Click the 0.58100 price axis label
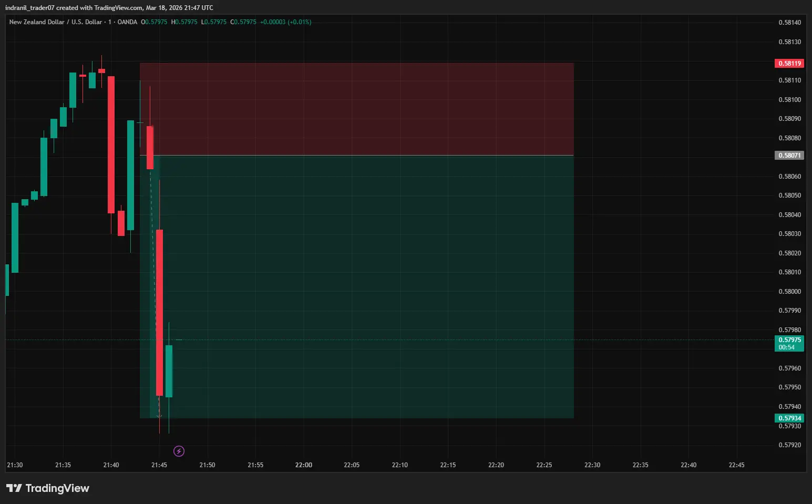812x504 pixels. coord(789,100)
